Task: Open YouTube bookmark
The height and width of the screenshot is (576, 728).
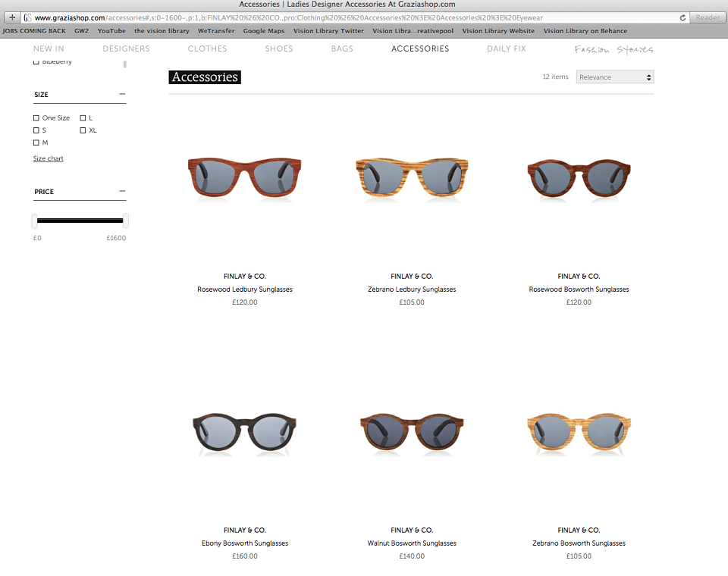Action: 111,31
